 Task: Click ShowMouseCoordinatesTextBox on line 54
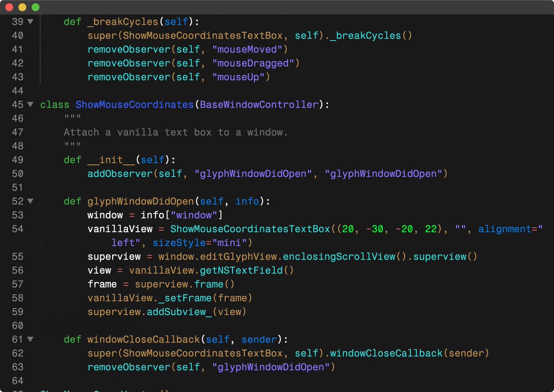point(250,229)
